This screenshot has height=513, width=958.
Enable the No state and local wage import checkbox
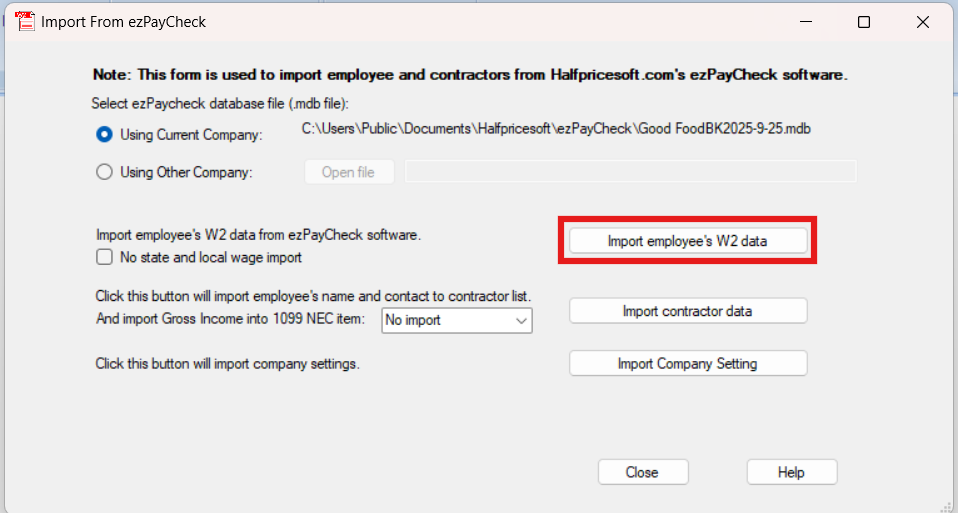104,257
